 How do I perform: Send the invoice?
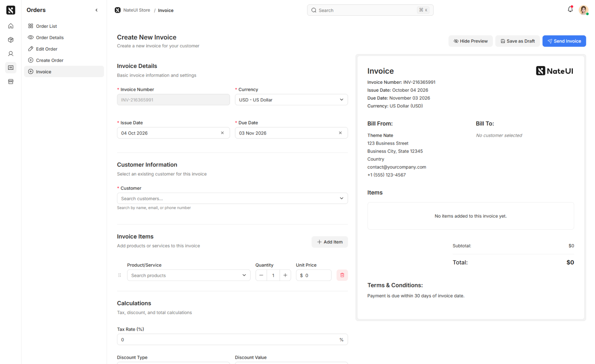point(564,41)
